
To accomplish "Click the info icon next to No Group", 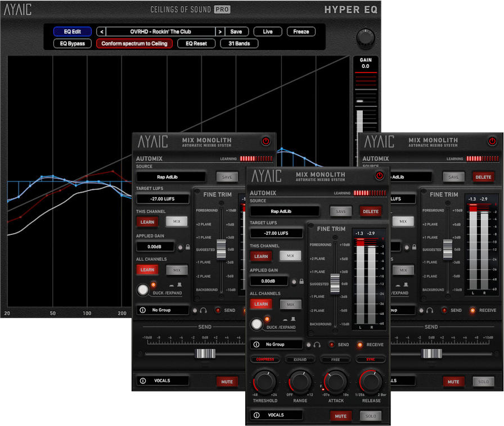I will [x=256, y=345].
